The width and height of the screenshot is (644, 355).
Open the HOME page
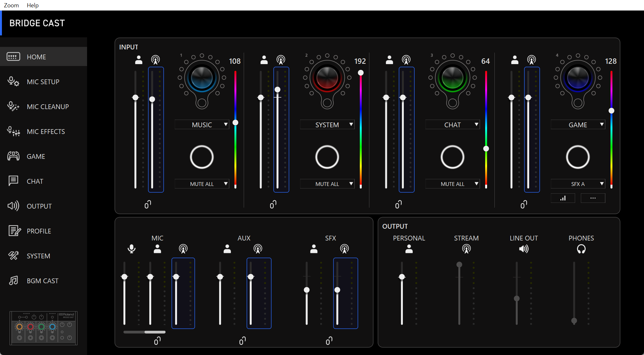43,57
